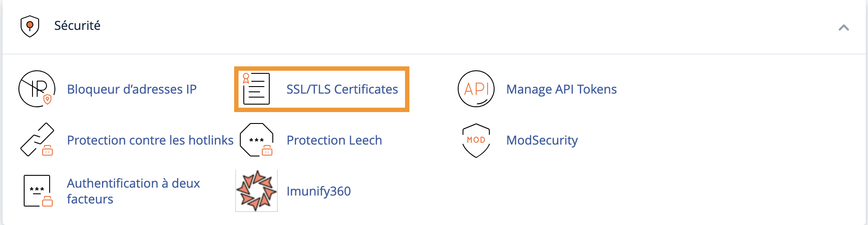
Task: Click the Sécurité section title
Action: [77, 25]
